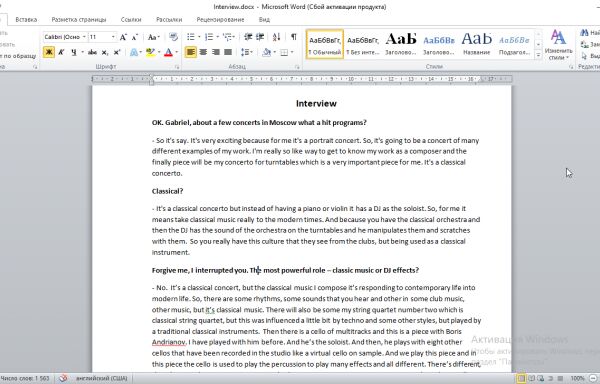Apply Обычный style
The width and height of the screenshot is (600, 384).
325,44
